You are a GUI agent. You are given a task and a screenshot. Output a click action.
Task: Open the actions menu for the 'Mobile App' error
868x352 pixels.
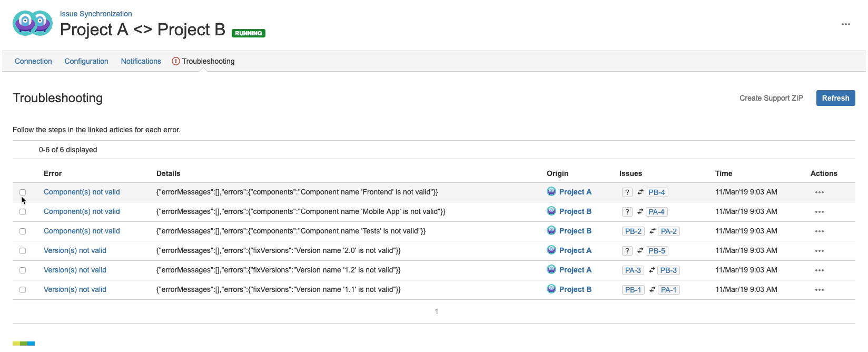point(819,212)
